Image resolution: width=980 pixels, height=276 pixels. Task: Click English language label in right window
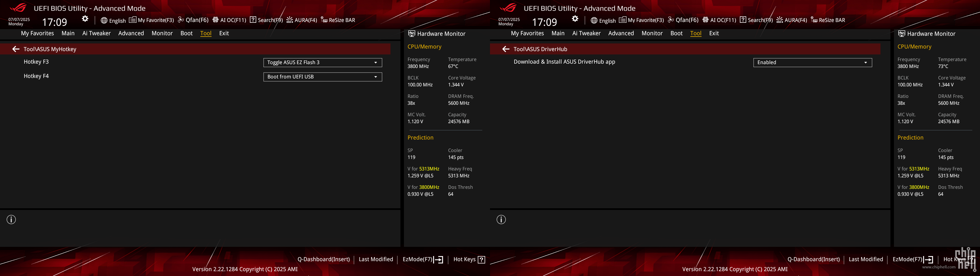pyautogui.click(x=608, y=21)
